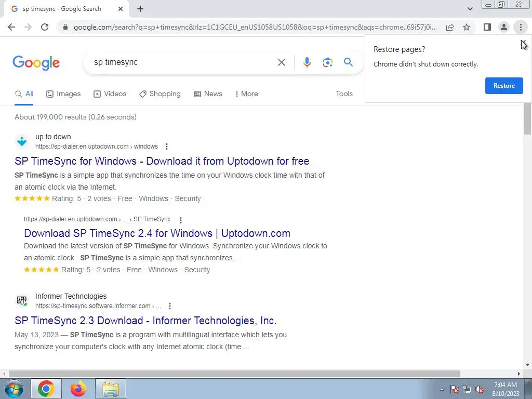This screenshot has width=532, height=399.
Task: Share this page using the share icon
Action: (450, 27)
